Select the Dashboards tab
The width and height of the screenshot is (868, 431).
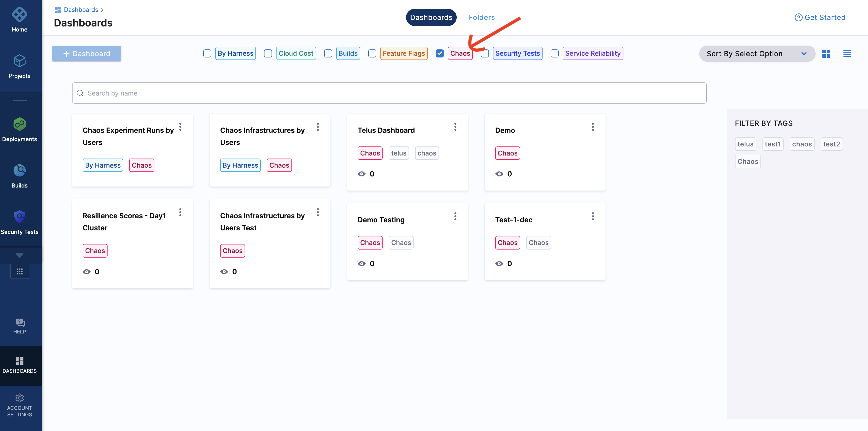click(431, 17)
